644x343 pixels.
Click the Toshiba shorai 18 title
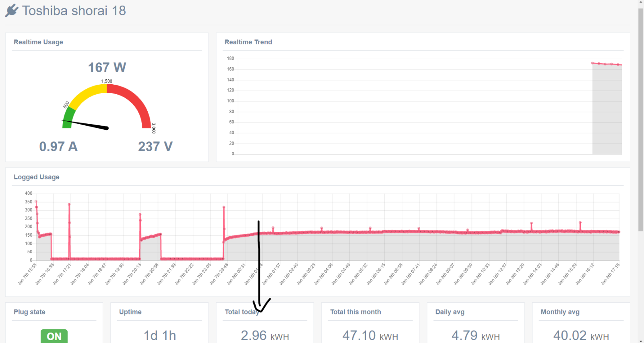tap(74, 10)
